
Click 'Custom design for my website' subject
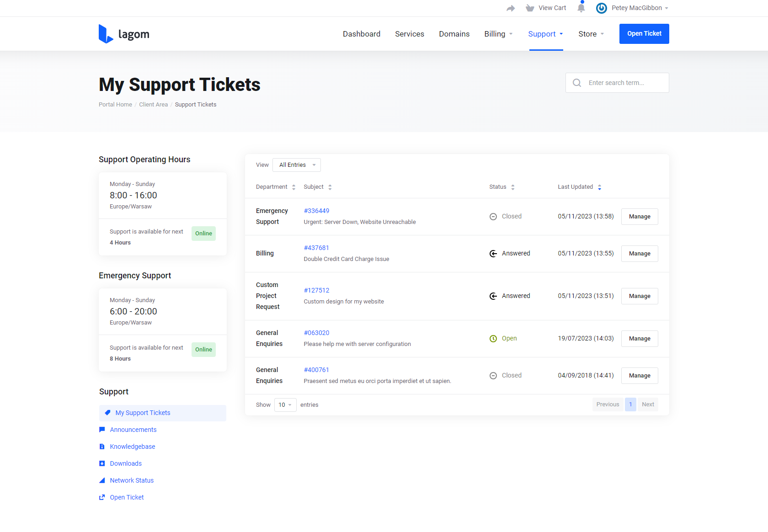point(344,302)
